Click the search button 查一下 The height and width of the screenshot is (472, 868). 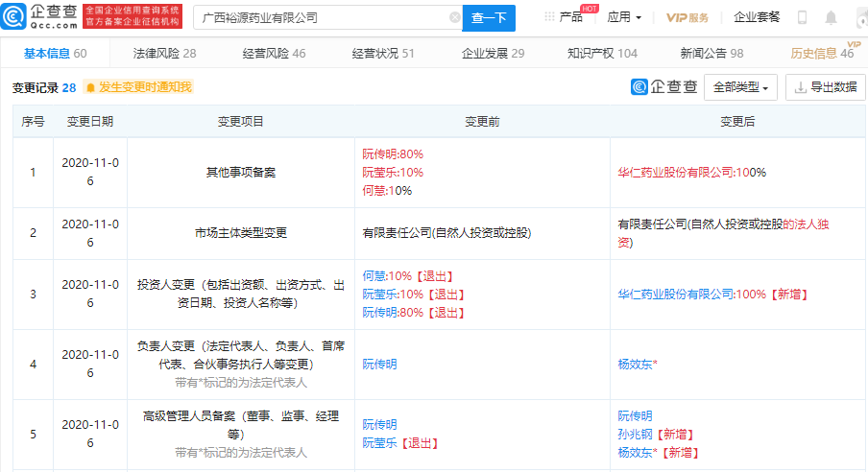489,17
